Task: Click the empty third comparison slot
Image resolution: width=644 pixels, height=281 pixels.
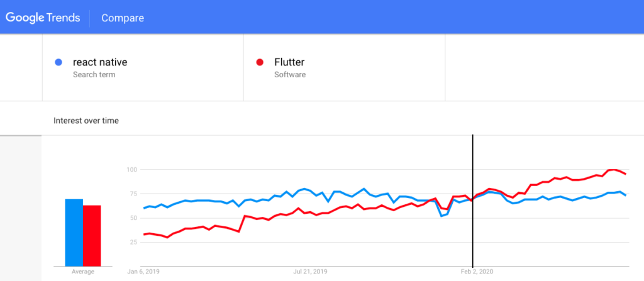Action: pyautogui.click(x=544, y=67)
